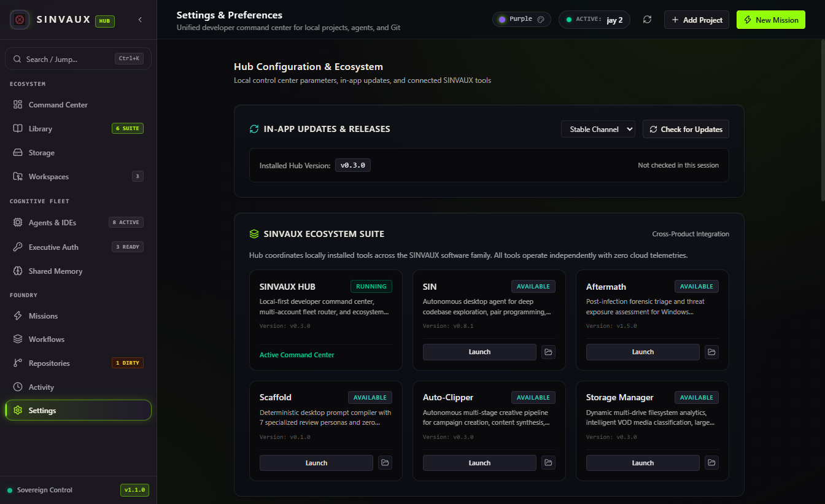Open Workflows in the sidebar

coord(78,339)
